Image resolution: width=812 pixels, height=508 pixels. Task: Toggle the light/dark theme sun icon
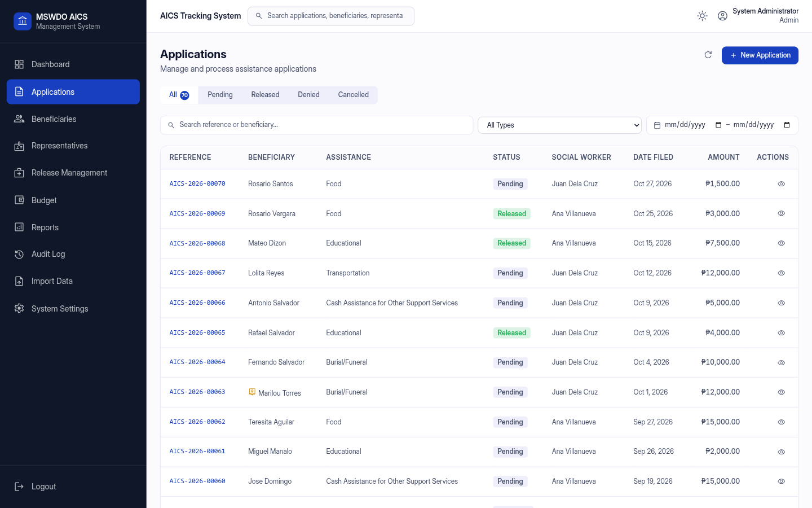702,16
